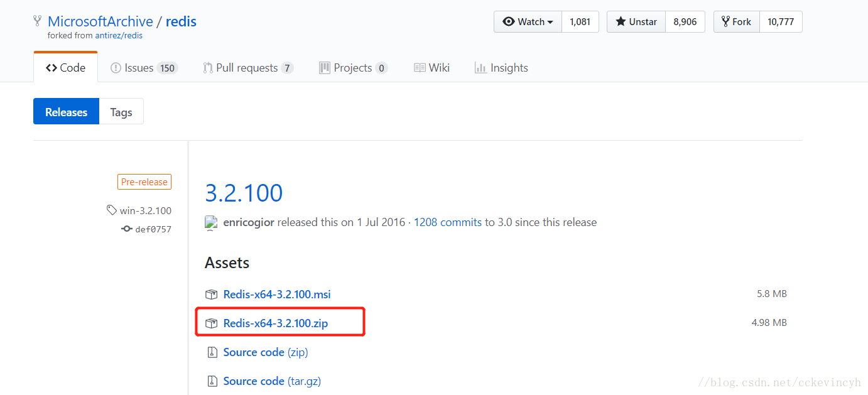868x395 pixels.
Task: Open the 3.2.100 release title
Action: tap(244, 193)
